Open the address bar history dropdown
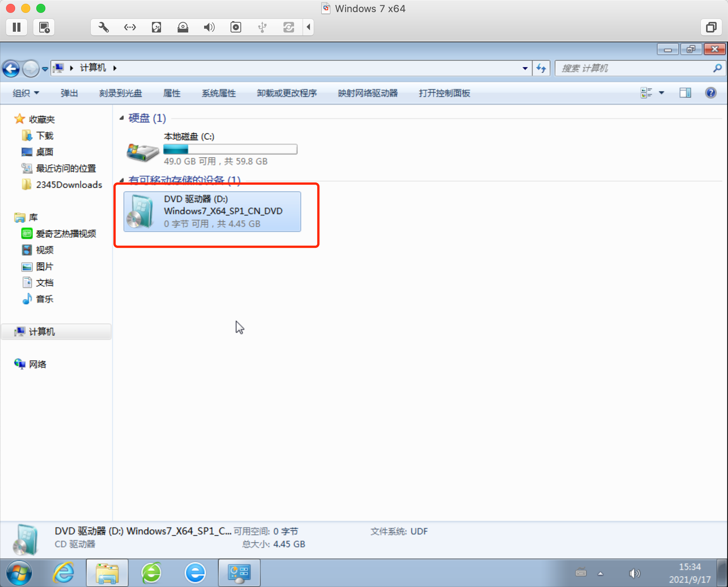 pos(525,68)
